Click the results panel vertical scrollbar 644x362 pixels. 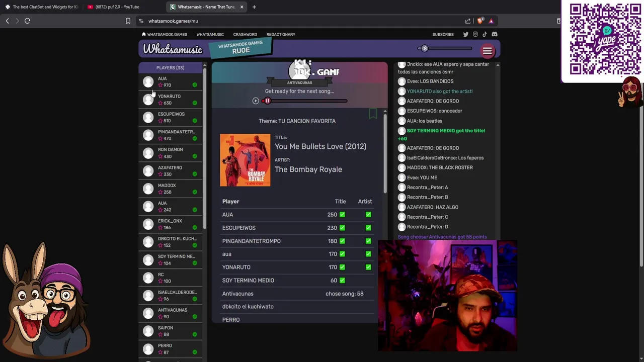pyautogui.click(x=385, y=153)
